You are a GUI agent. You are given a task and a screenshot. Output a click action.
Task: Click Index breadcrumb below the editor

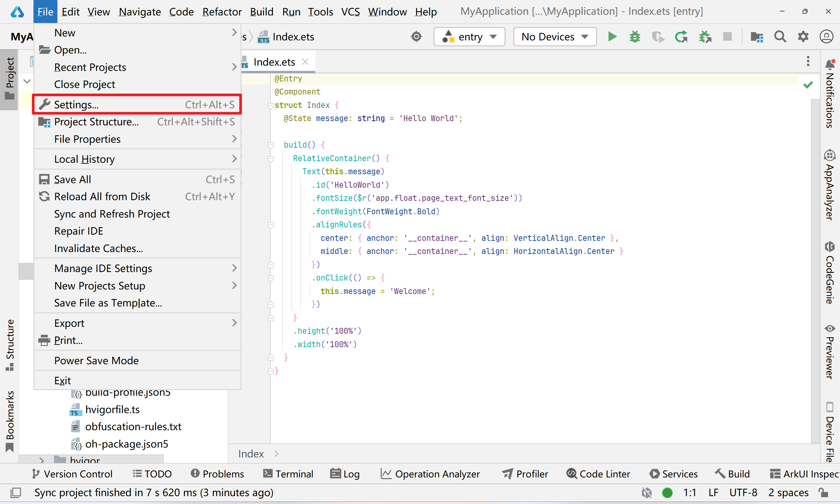tap(251, 454)
